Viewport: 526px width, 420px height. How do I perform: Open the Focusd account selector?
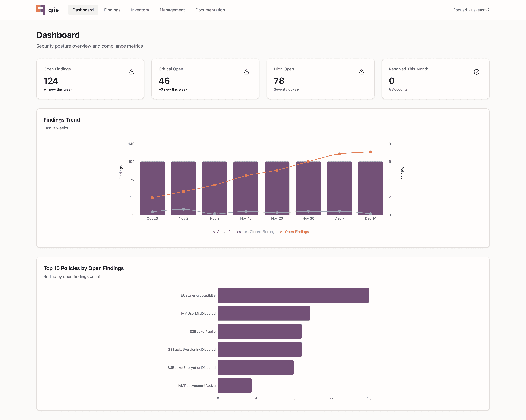click(460, 10)
